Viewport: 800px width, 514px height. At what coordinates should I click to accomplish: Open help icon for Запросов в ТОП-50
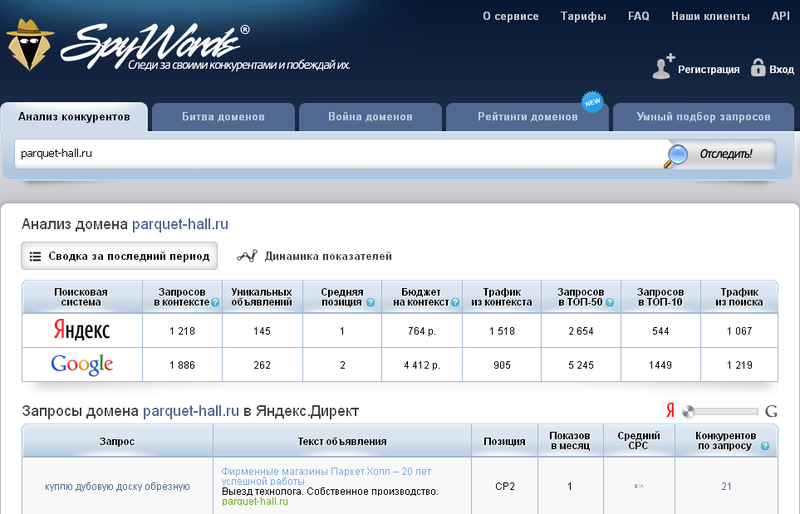coord(610,303)
